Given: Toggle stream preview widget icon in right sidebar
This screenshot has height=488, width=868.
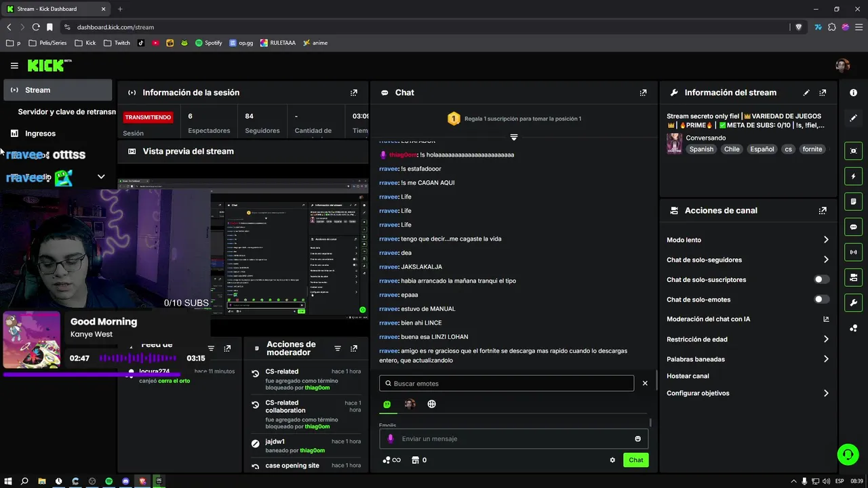Looking at the screenshot, I should point(853,150).
